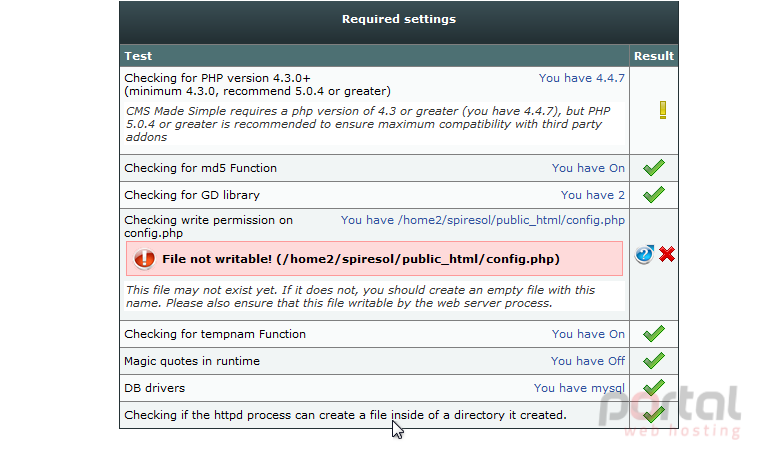Click the 'DB drivers' row label
Viewport: 776px width, 450px height.
154,388
